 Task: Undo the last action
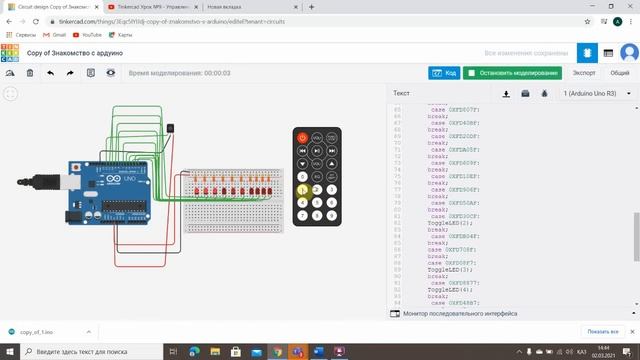pos(50,73)
